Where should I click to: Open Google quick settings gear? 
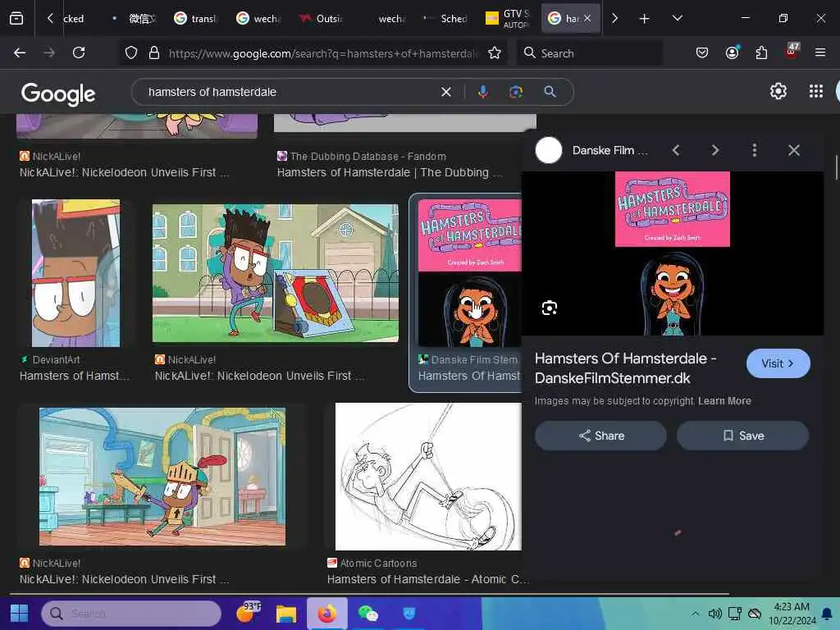coord(778,92)
